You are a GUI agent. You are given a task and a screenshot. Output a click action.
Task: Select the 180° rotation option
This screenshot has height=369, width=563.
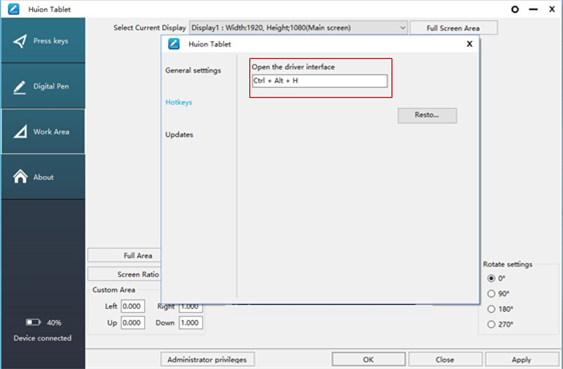pos(491,309)
